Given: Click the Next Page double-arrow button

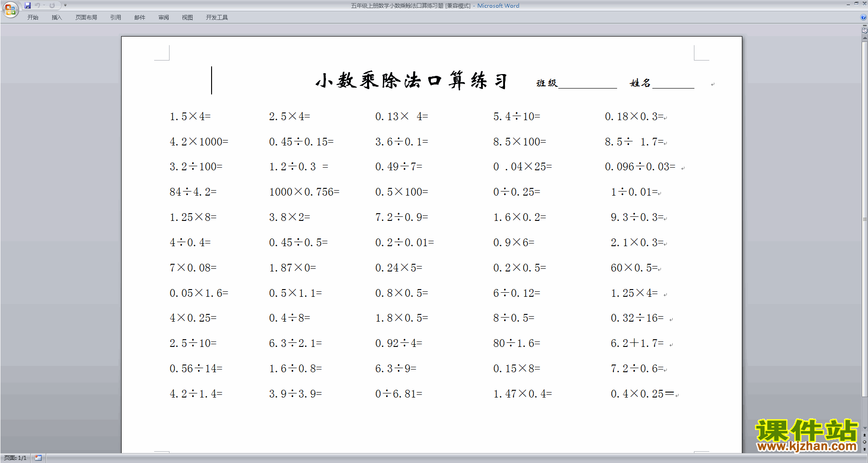Looking at the screenshot, I should 864,449.
